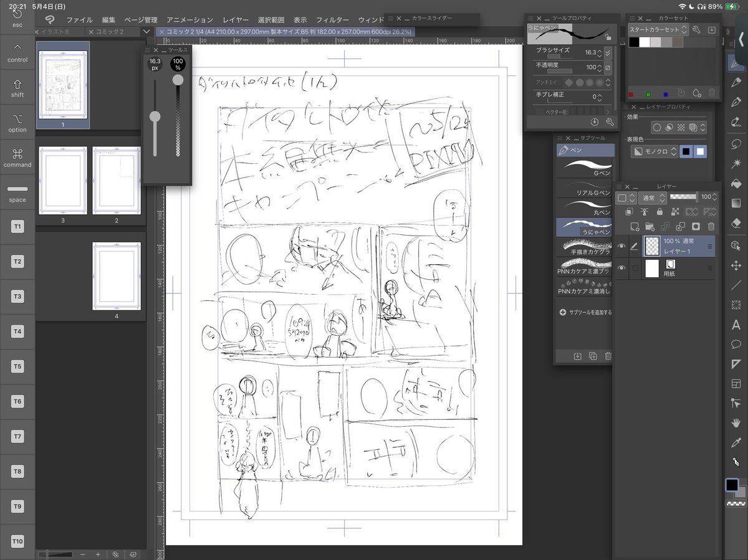Click the black swatch in カラーセット
Screen dimensions: 748x560
[x=633, y=42]
